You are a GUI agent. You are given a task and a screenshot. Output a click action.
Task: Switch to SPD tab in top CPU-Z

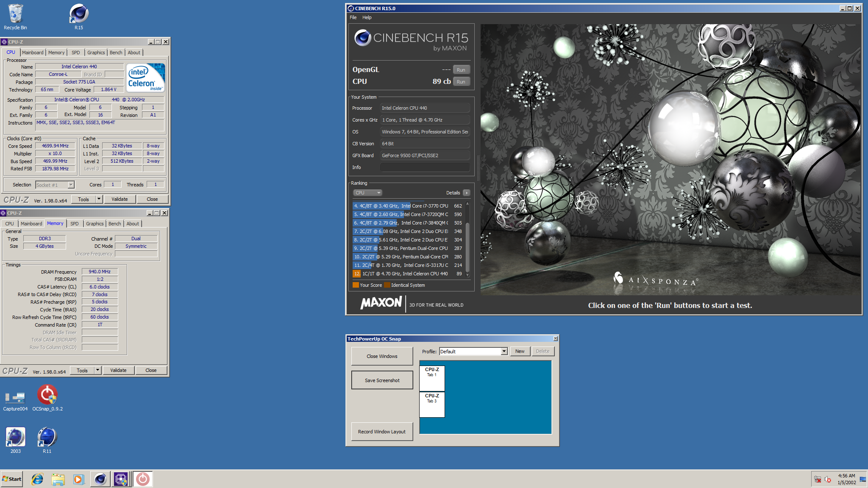coord(75,53)
